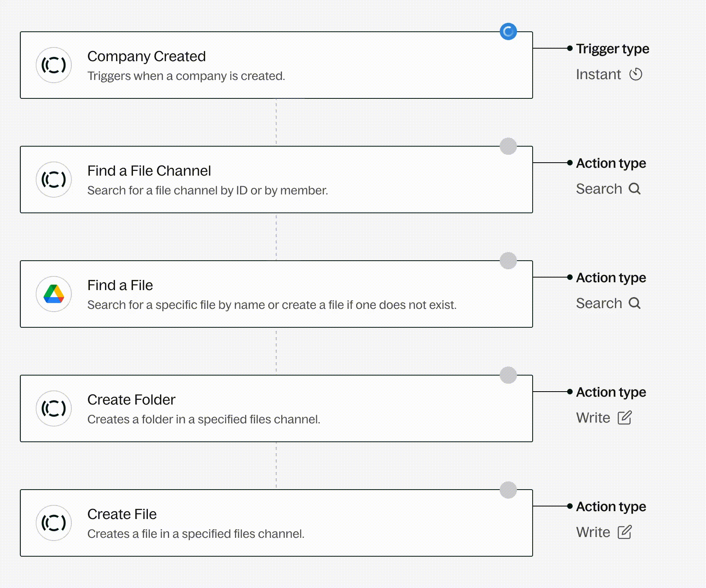Screen dimensions: 706x588
Task: Click the Create Folder app logo icon
Action: 54,408
